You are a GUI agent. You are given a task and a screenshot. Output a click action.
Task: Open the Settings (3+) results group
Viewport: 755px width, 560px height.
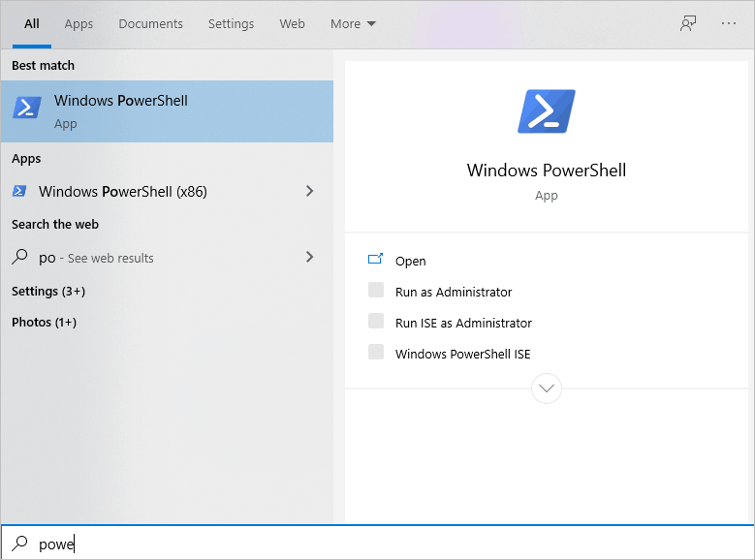48,292
